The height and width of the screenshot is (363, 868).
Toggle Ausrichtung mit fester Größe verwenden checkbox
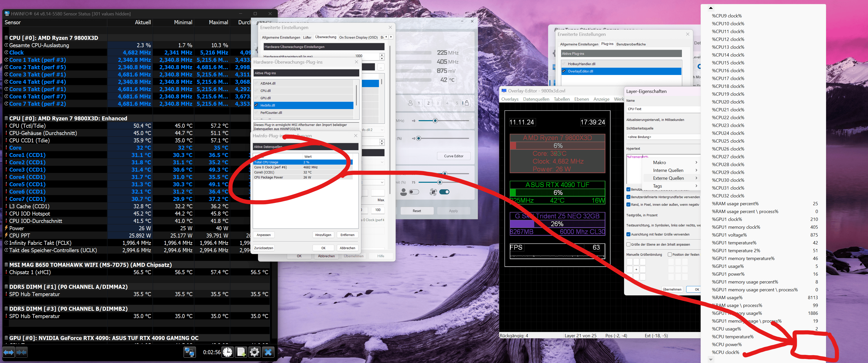pyautogui.click(x=628, y=234)
